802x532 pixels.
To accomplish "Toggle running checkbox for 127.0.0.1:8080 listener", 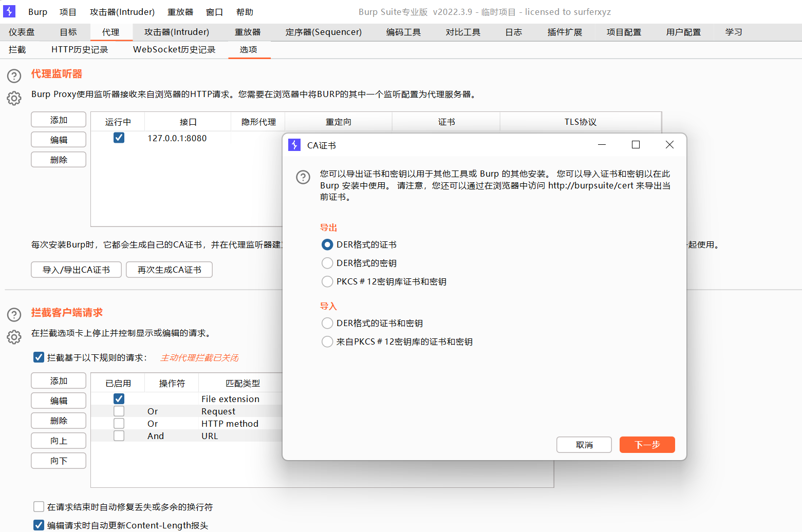I will (x=119, y=138).
